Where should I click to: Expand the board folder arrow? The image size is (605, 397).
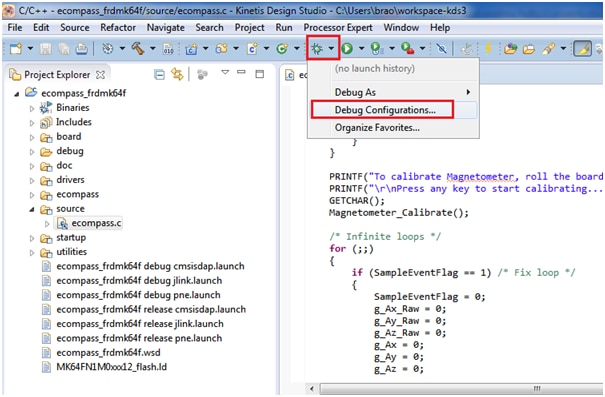click(x=32, y=137)
